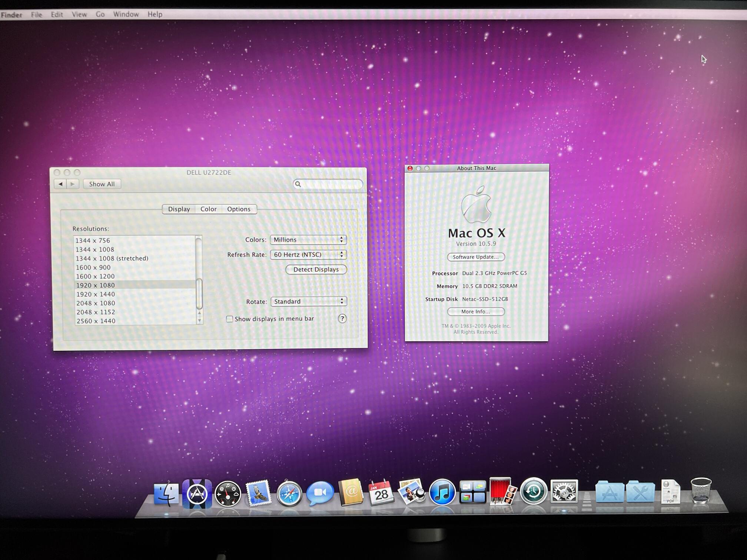Click the scroll-down arrow of resolutions list
This screenshot has width=747, height=560.
(199, 320)
